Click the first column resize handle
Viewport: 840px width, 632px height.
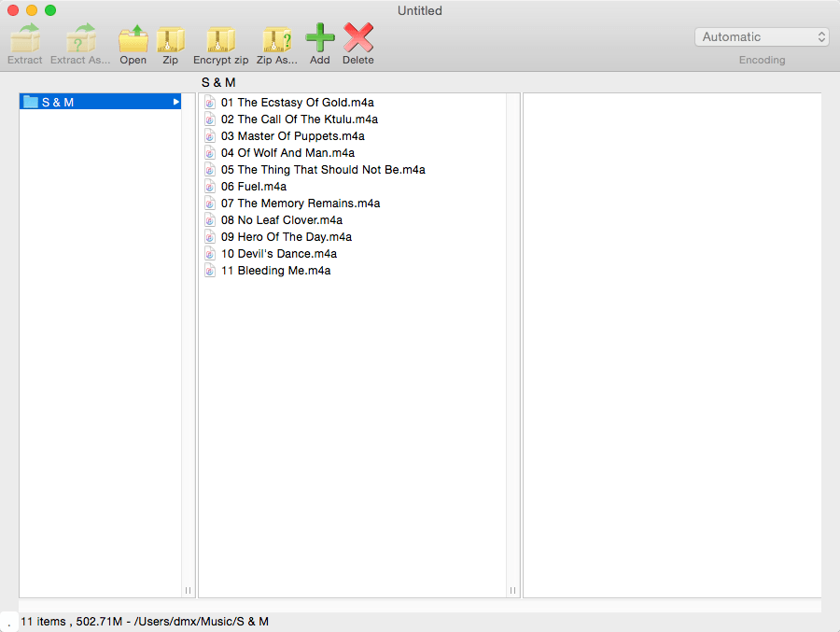click(188, 590)
